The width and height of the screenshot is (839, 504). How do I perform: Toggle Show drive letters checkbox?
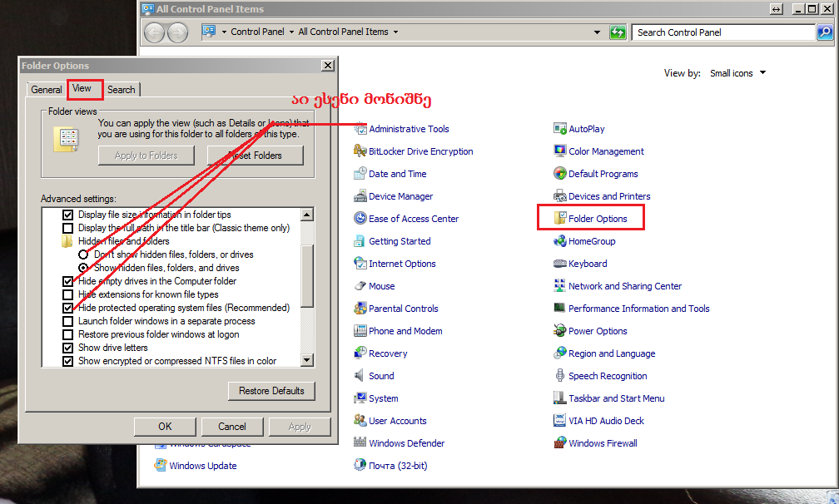coord(67,348)
